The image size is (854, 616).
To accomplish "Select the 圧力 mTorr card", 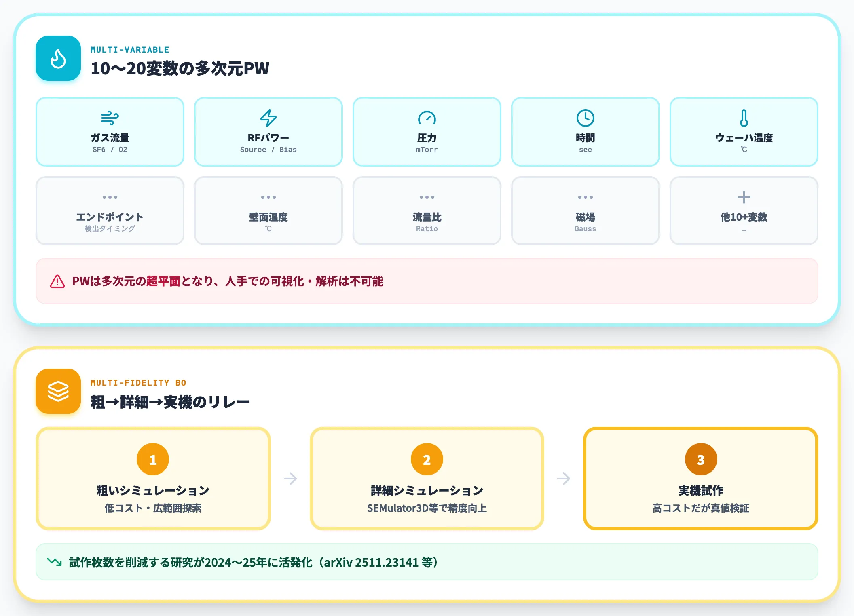I will tap(427, 132).
